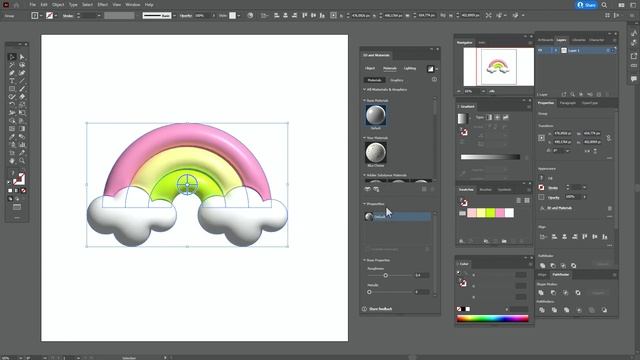Open stroke weight dropdown in control bar

coord(99,16)
